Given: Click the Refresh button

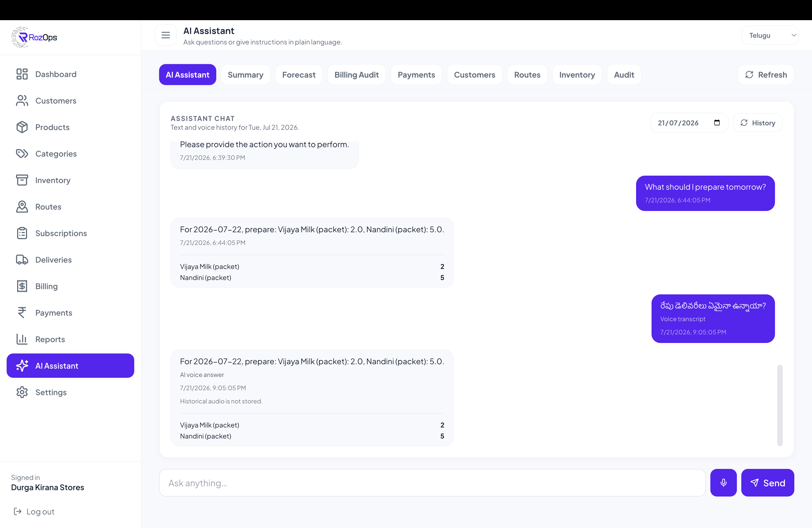Looking at the screenshot, I should 766,75.
